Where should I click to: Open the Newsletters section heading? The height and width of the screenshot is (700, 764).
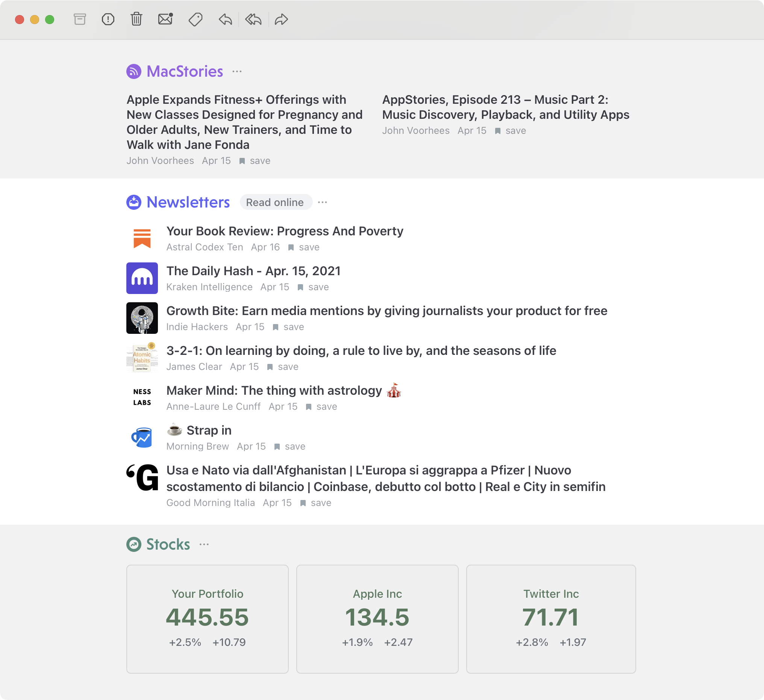click(x=188, y=202)
